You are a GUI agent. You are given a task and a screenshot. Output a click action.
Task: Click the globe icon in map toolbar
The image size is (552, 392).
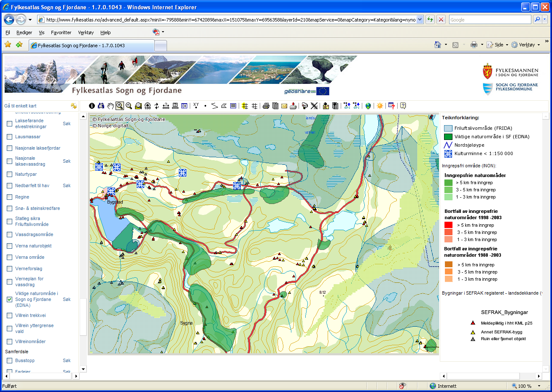pos(368,106)
